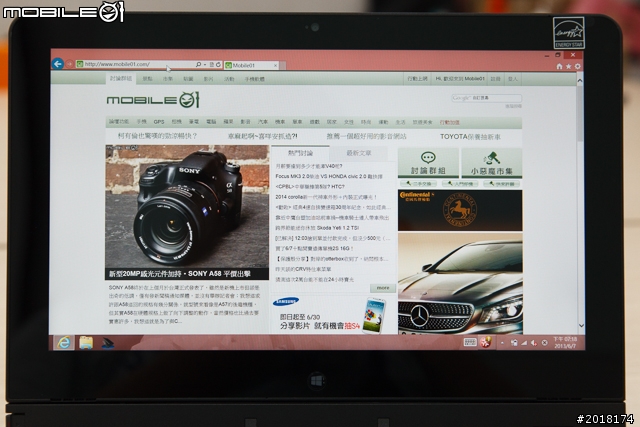Open the first featured headline ending in 勁涼暢快
640x427 pixels.
pyautogui.click(x=158, y=136)
